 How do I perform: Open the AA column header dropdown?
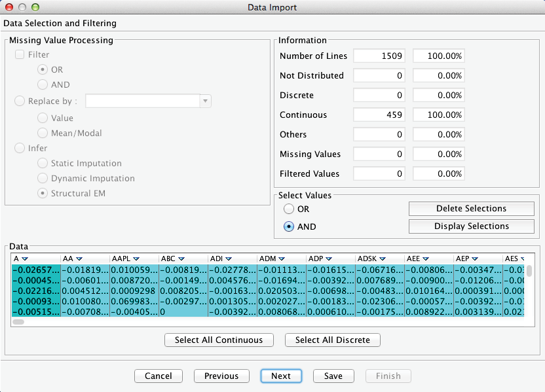79,259
